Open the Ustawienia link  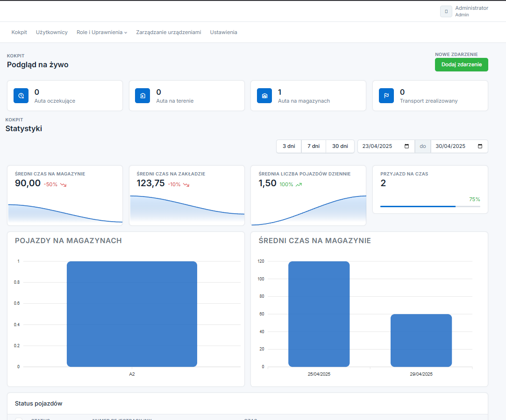pos(223,32)
